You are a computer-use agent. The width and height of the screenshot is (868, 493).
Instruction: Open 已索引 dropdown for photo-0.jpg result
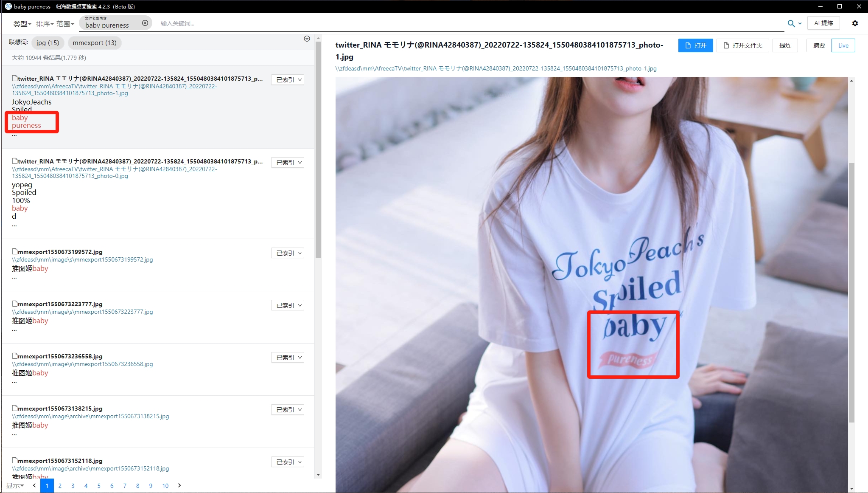(288, 162)
